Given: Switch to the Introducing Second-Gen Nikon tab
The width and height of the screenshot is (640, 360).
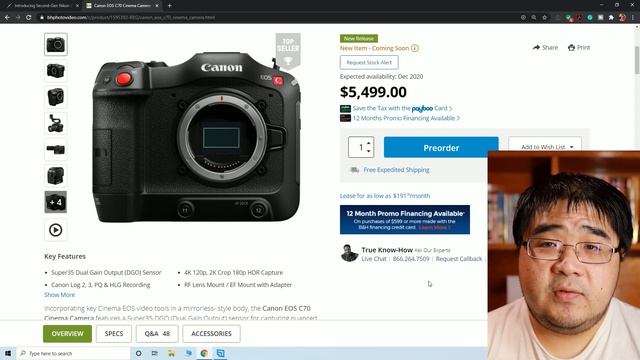Looking at the screenshot, I should (x=42, y=6).
